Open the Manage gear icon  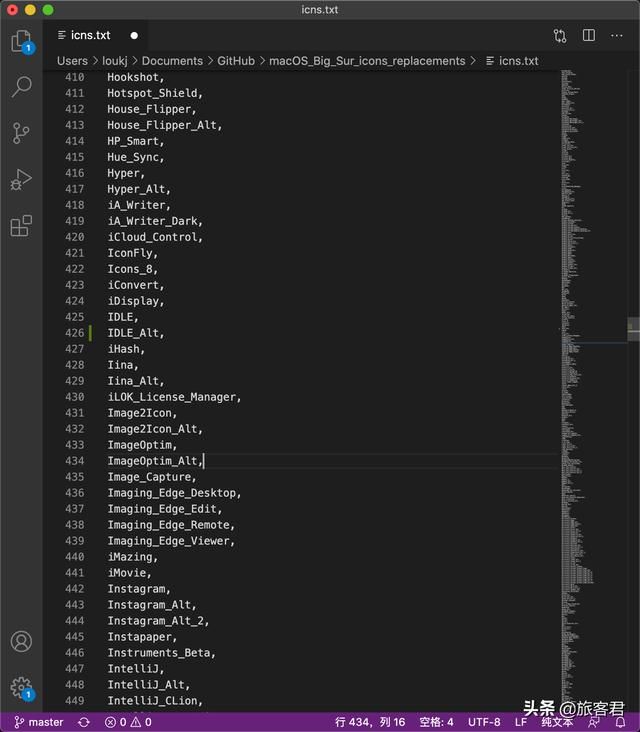point(21,687)
